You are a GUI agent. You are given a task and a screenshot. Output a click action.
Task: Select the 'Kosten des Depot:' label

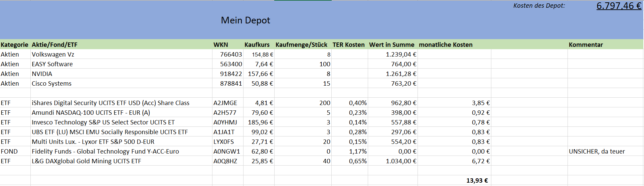[x=539, y=6]
